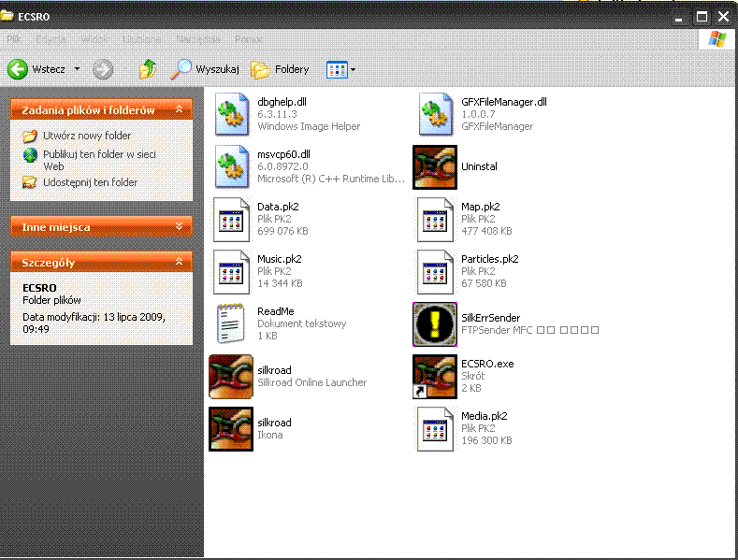Click Publikuj ten folder w sieci Web
738x560 pixels.
(x=99, y=160)
